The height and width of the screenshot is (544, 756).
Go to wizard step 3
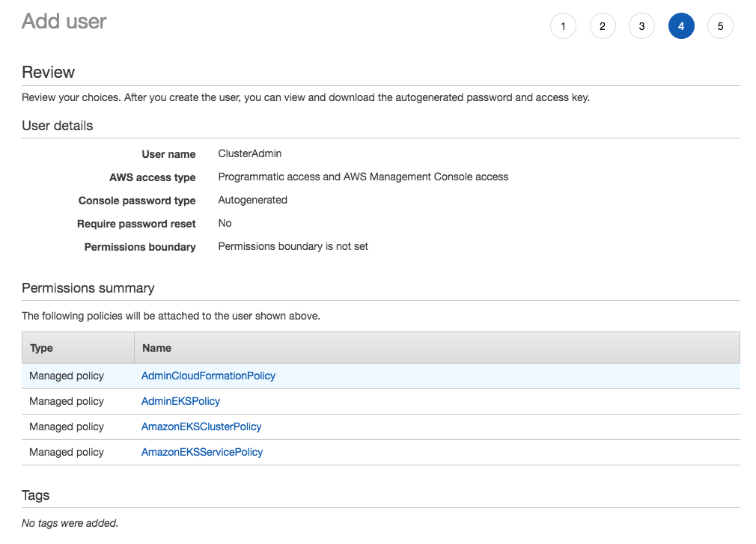[x=641, y=26]
